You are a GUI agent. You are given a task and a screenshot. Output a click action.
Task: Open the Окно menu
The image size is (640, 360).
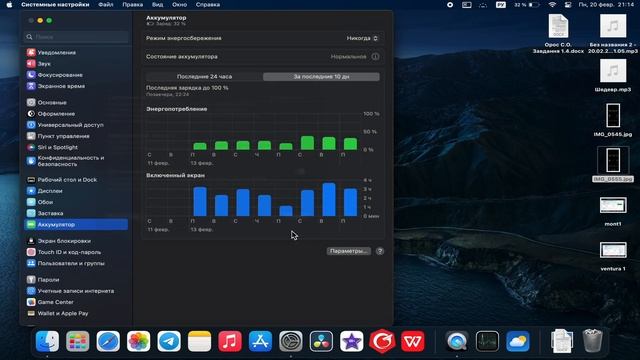pos(180,5)
